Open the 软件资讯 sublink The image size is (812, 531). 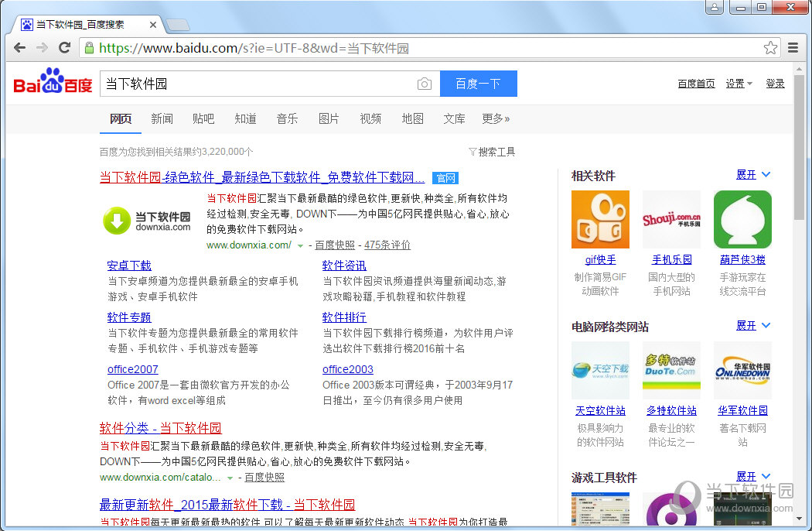pyautogui.click(x=344, y=265)
